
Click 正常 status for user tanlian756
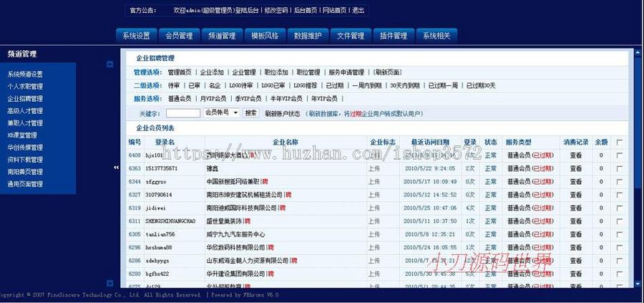(490, 234)
